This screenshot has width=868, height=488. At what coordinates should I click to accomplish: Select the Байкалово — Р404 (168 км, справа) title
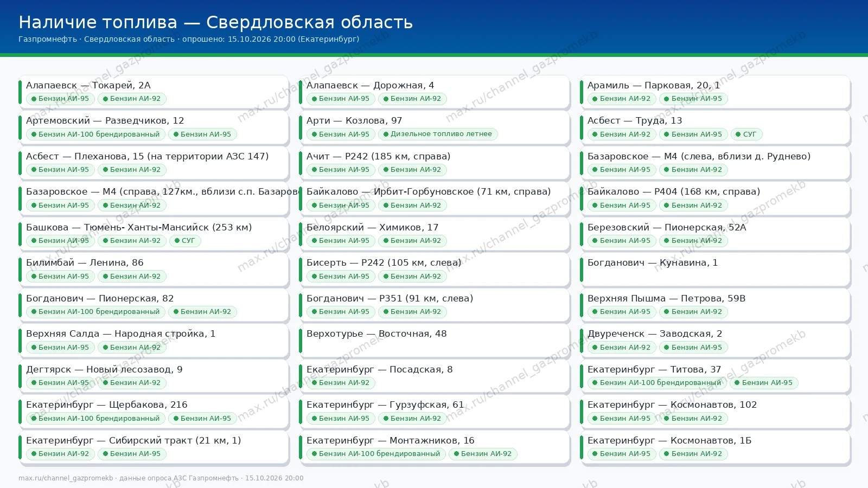pyautogui.click(x=674, y=191)
